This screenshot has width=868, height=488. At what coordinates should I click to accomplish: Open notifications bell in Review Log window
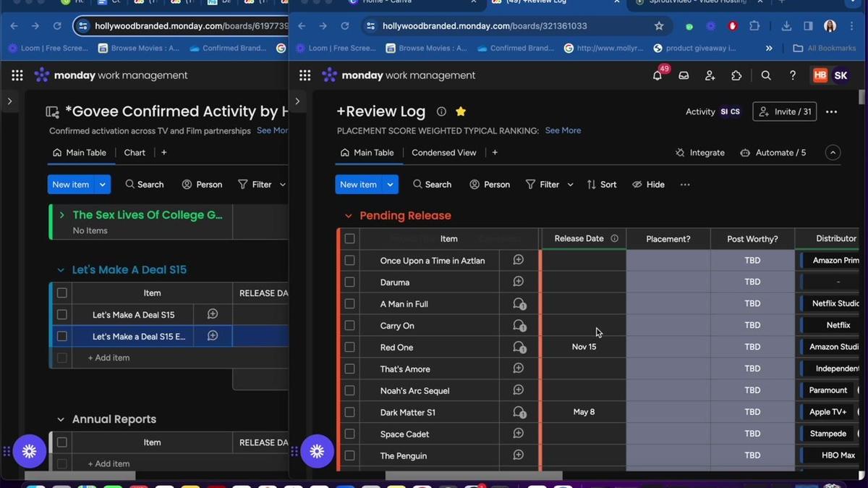click(x=657, y=75)
